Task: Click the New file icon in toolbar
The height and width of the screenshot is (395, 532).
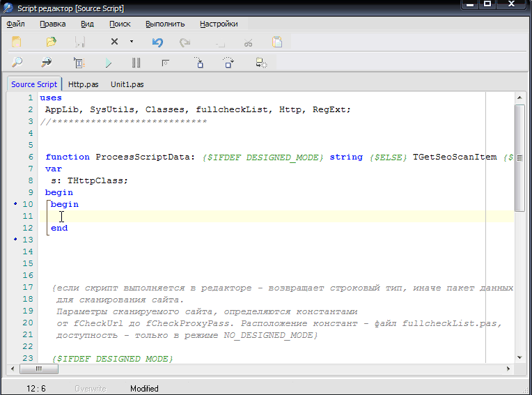Action: point(17,42)
